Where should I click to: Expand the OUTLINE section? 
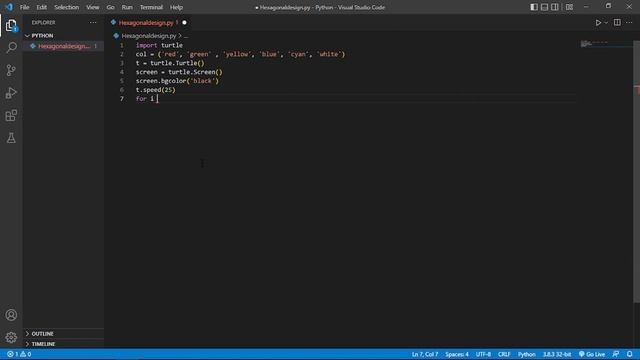coord(63,333)
